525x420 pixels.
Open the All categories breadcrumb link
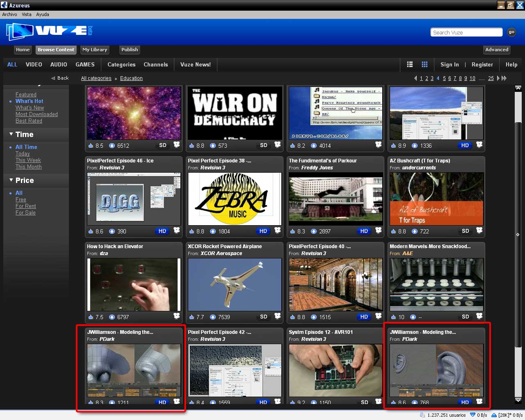96,78
